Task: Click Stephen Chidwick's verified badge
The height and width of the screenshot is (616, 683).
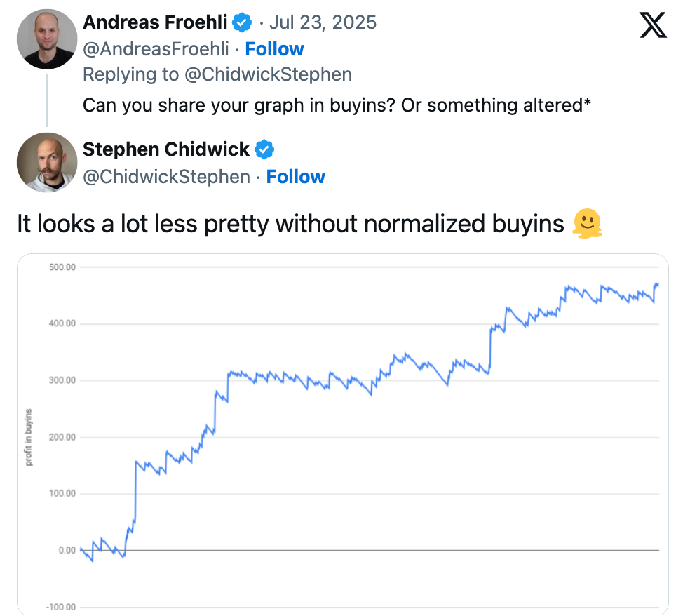Action: tap(264, 149)
